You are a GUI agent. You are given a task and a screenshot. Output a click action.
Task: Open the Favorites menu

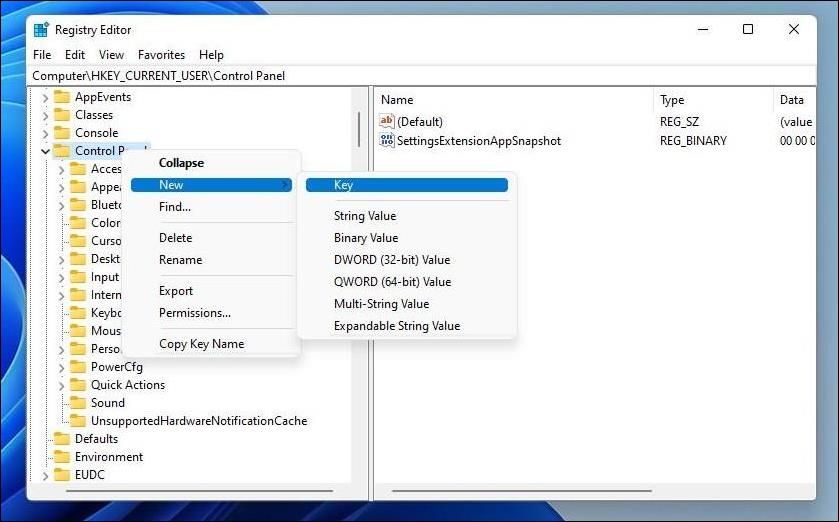[x=161, y=55]
